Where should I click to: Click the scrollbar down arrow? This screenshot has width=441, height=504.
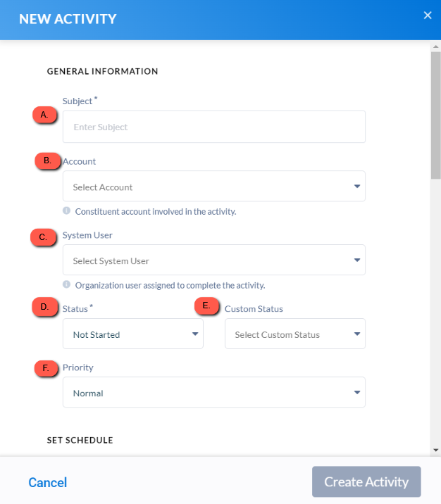click(x=436, y=450)
